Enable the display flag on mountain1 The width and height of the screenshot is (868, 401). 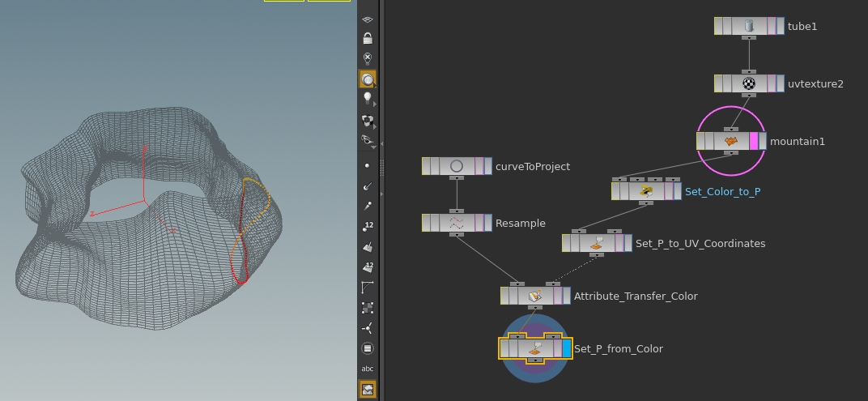pyautogui.click(x=763, y=141)
